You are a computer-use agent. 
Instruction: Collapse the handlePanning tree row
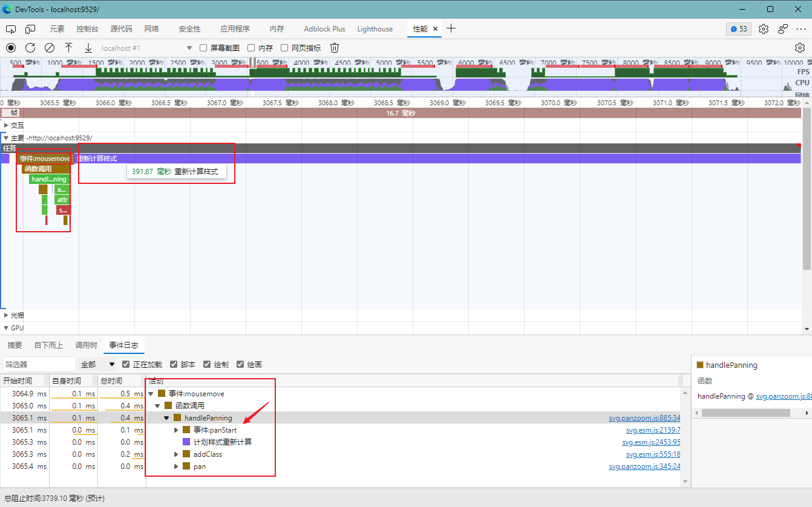[167, 418]
